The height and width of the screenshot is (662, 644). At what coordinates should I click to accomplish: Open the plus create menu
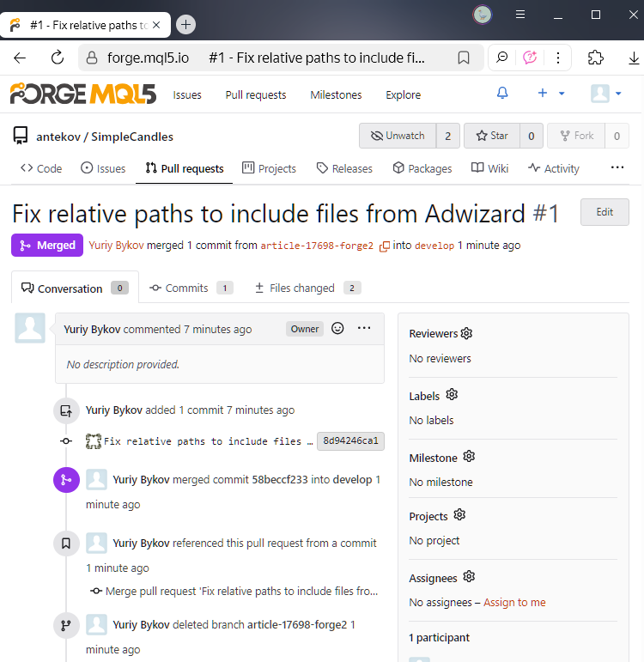pos(550,93)
